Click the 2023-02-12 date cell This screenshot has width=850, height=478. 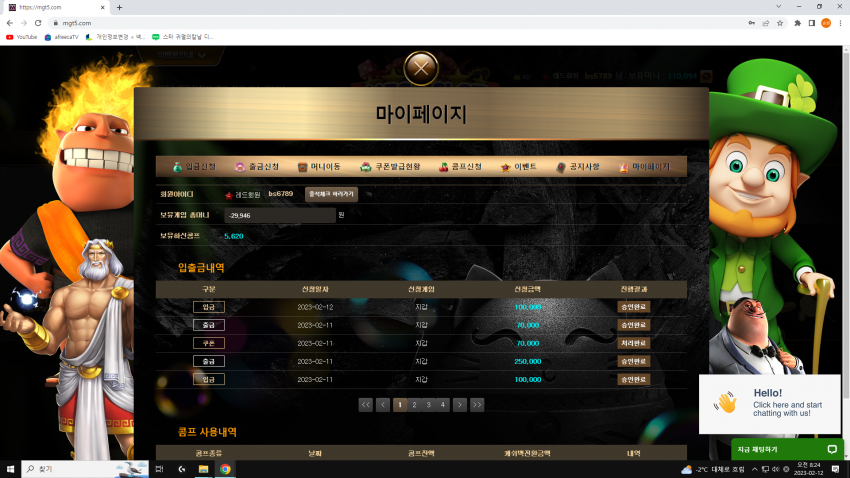(315, 307)
